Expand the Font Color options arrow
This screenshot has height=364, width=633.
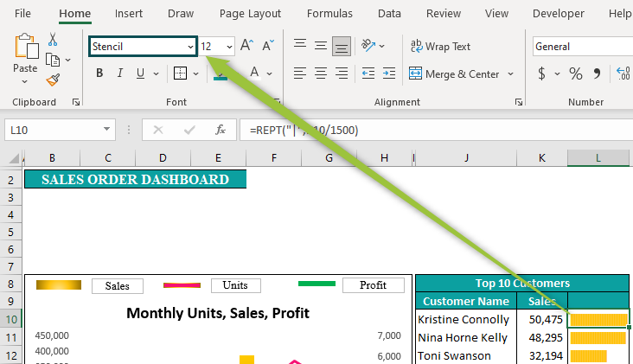click(x=269, y=73)
